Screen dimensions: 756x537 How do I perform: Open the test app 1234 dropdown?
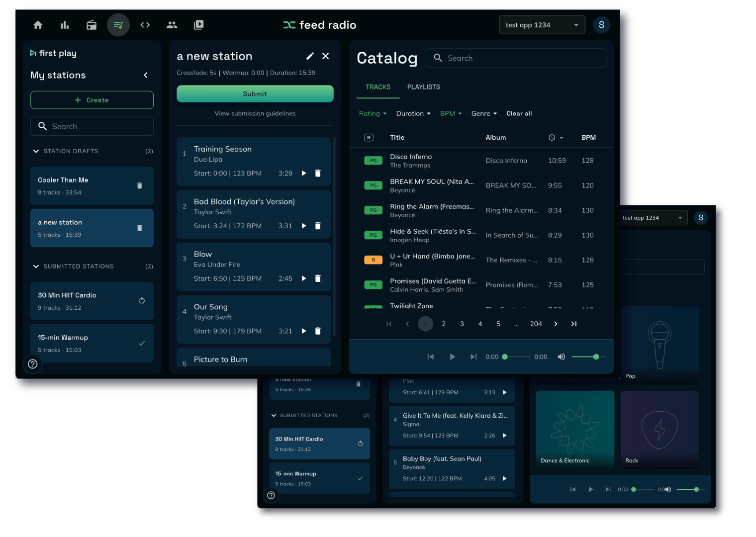point(542,25)
